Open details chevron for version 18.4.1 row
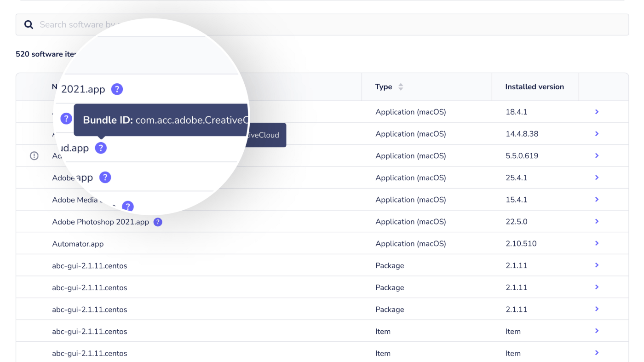This screenshot has height=362, width=644. pos(597,112)
